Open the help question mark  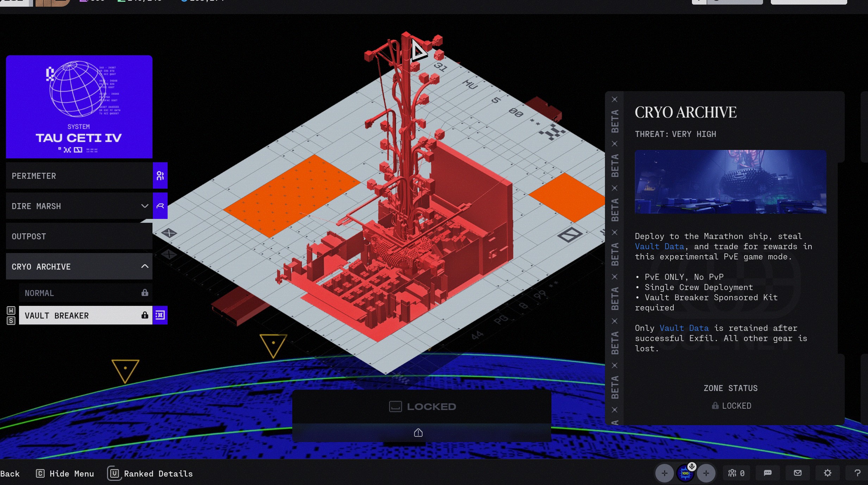pyautogui.click(x=857, y=473)
